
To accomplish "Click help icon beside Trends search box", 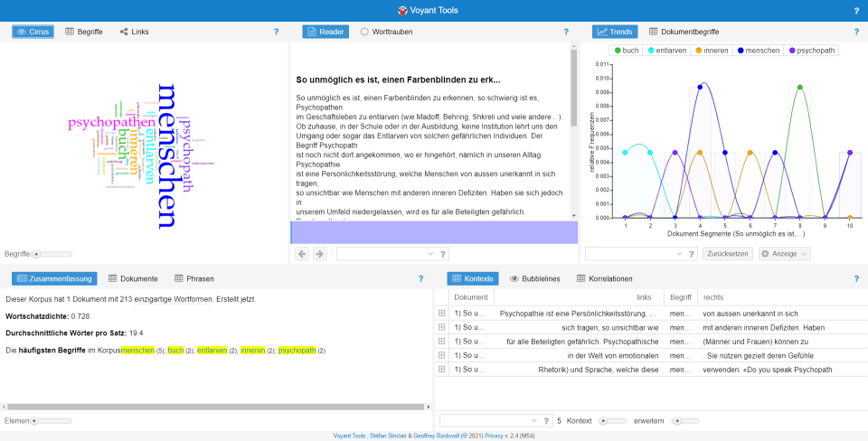I will click(x=691, y=254).
